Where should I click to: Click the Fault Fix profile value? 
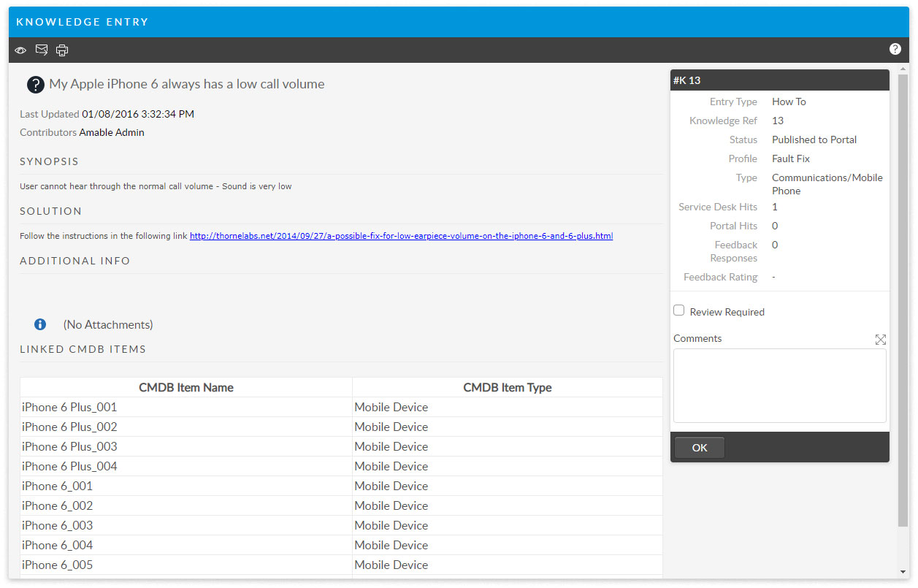click(x=791, y=159)
